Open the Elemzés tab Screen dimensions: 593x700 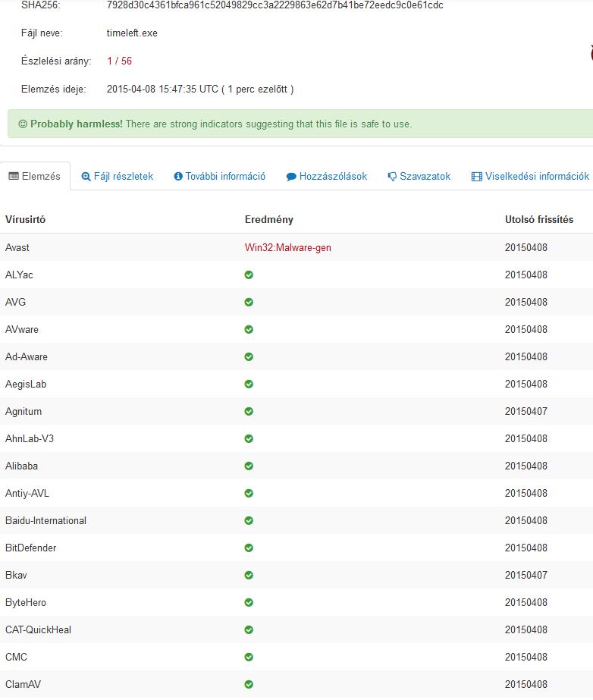34,177
